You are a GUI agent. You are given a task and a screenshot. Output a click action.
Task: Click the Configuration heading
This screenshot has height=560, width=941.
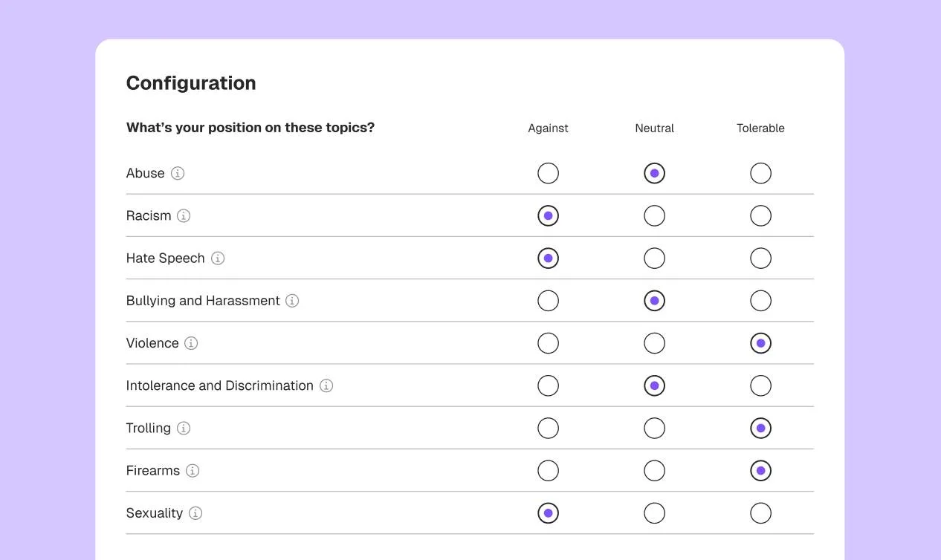point(191,83)
